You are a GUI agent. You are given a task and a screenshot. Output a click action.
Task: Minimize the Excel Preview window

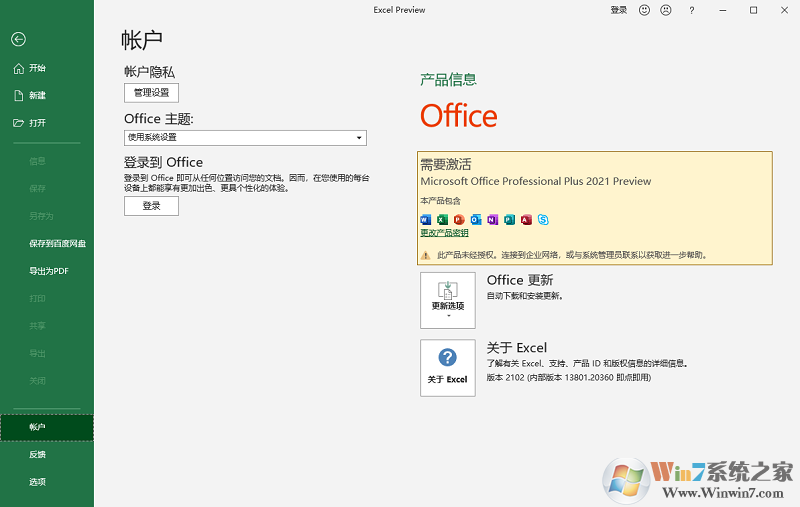(x=722, y=10)
